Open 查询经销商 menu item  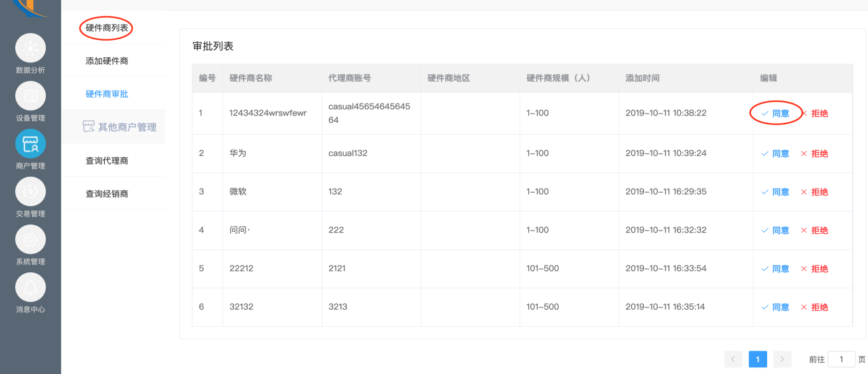point(107,194)
